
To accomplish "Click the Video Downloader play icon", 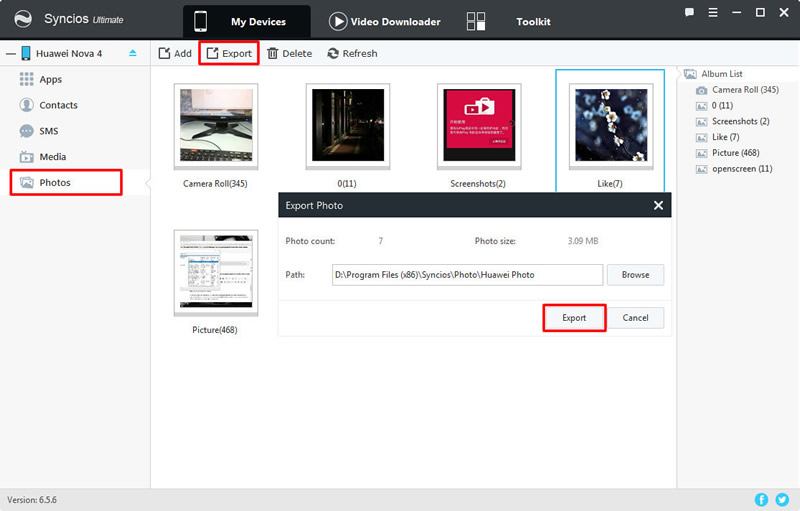I will [337, 21].
